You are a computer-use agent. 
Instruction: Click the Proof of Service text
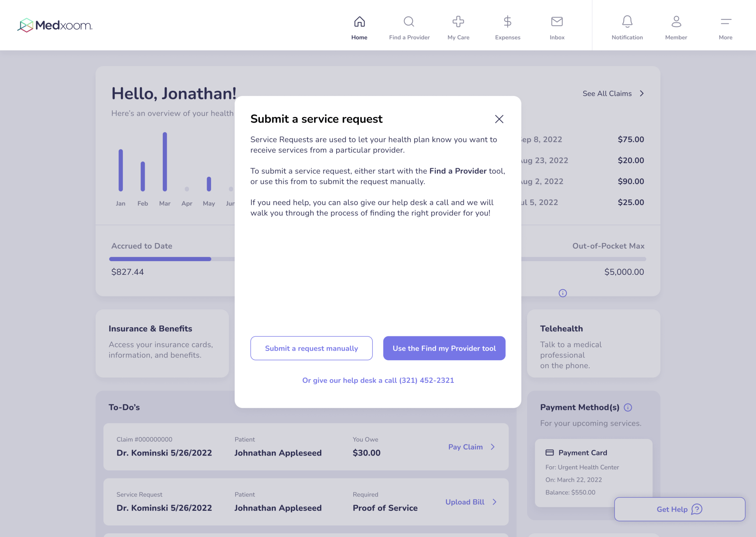[385, 508]
